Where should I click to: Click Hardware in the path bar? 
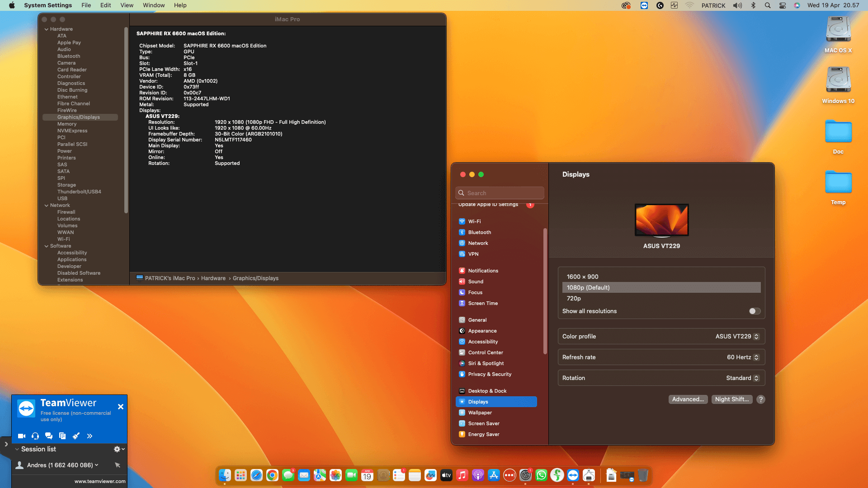tap(213, 278)
